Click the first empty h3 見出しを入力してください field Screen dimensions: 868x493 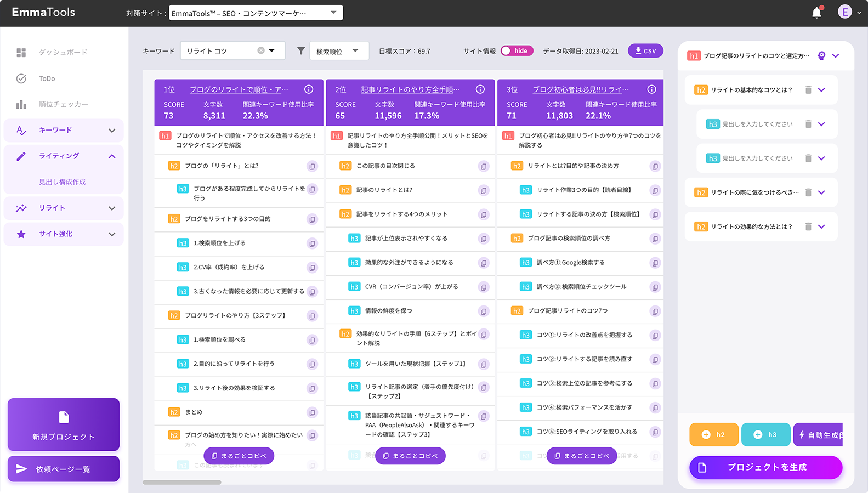point(757,124)
